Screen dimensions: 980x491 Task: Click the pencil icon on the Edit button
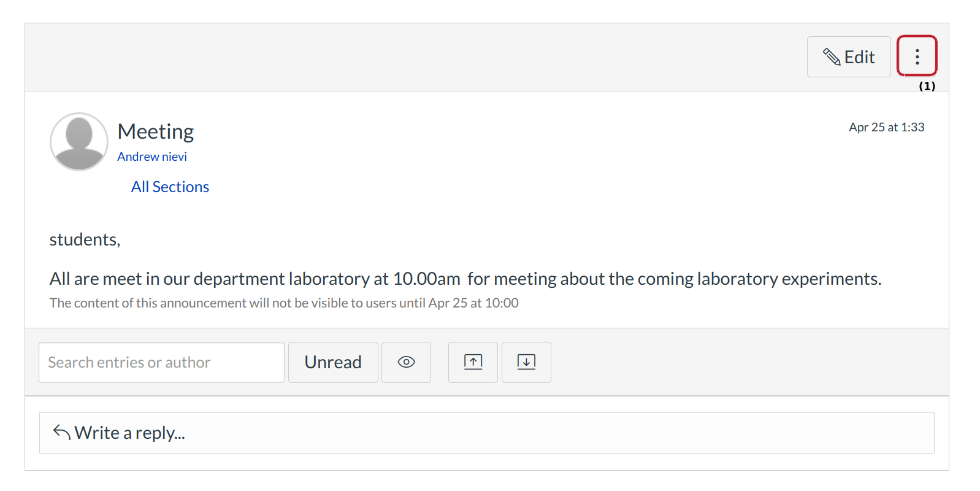(833, 56)
